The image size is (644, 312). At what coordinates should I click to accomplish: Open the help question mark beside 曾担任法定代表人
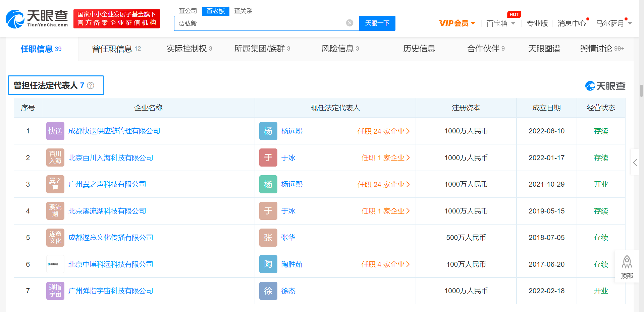click(91, 85)
